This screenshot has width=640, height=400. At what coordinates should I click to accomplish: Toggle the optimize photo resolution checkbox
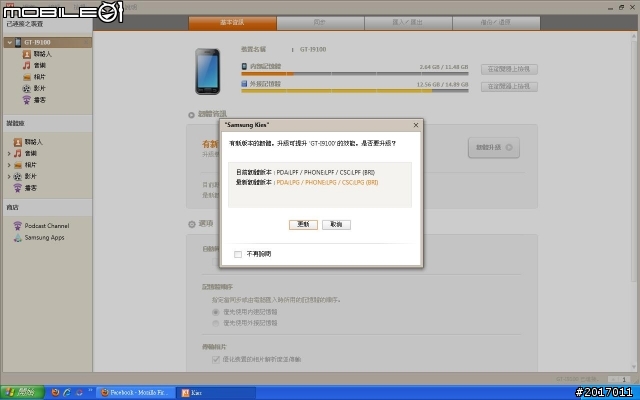216,360
